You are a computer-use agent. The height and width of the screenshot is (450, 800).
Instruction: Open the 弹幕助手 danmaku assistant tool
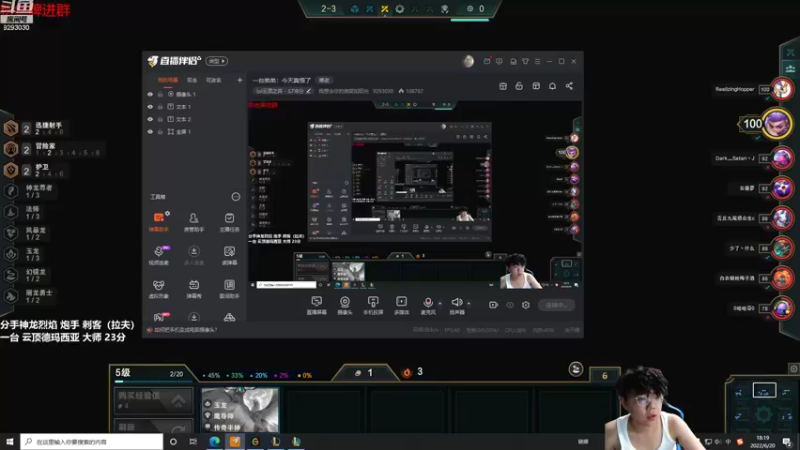(159, 222)
